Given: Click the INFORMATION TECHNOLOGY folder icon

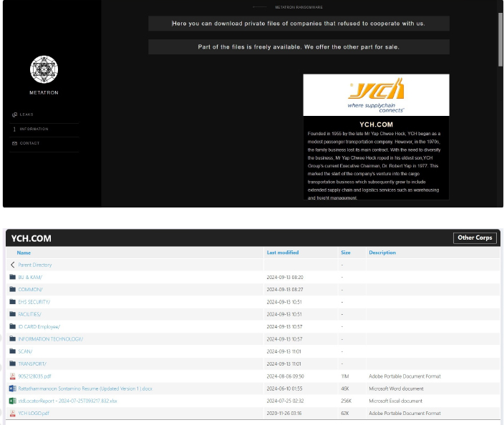Looking at the screenshot, I should pos(13,338).
